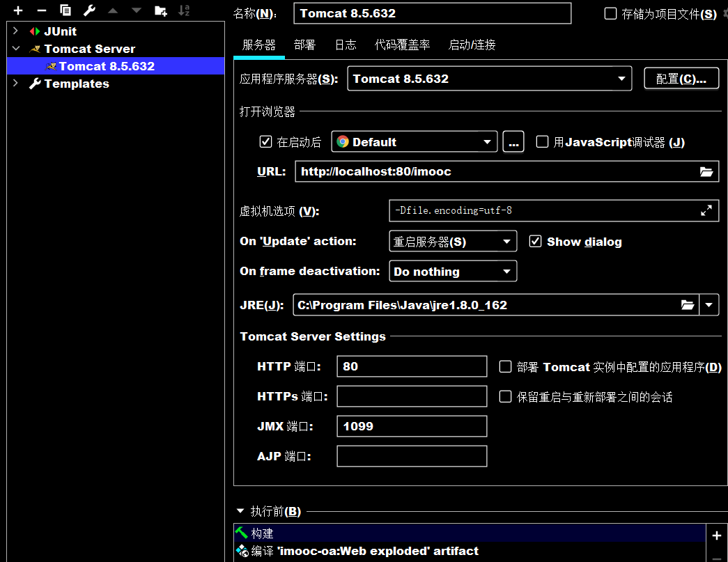Copy the selected configuration
The height and width of the screenshot is (562, 728).
pyautogui.click(x=65, y=10)
